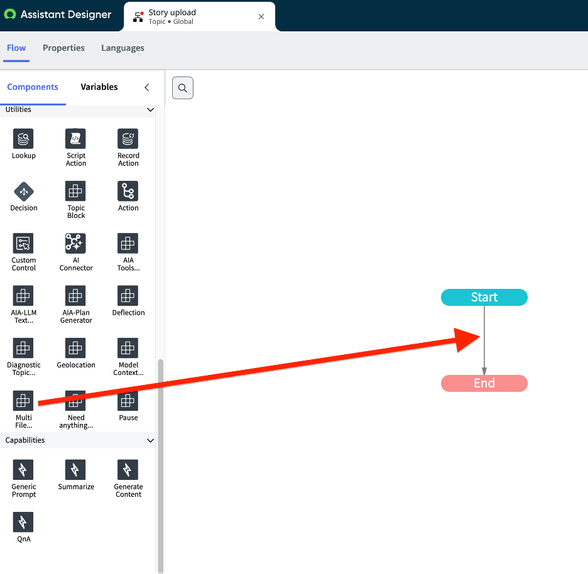Collapse the Utilities section chevron

pos(150,110)
